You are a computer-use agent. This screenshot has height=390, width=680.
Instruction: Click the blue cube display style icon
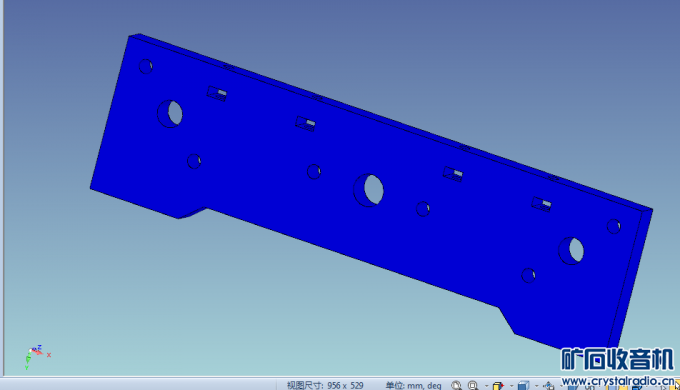[x=524, y=385]
